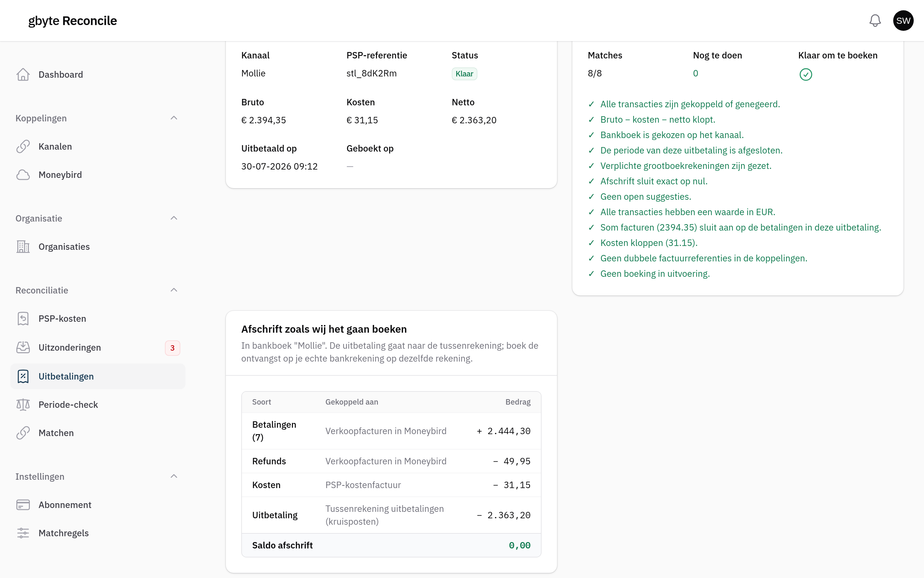Click the Klaar status badge

click(x=464, y=74)
